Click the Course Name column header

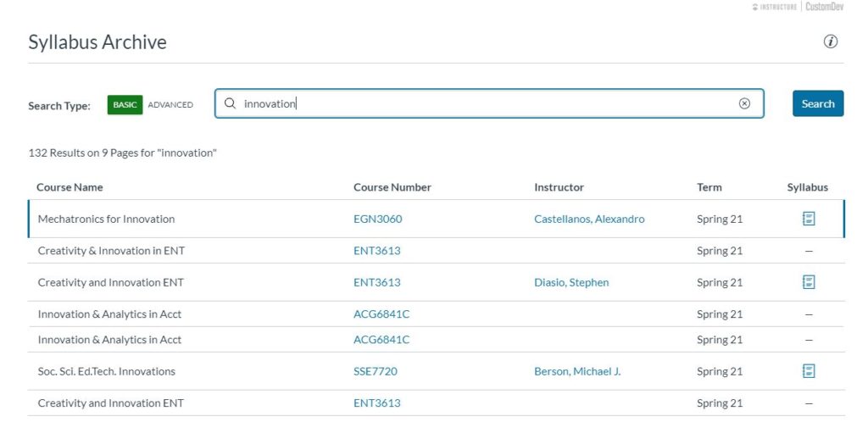[x=70, y=187]
